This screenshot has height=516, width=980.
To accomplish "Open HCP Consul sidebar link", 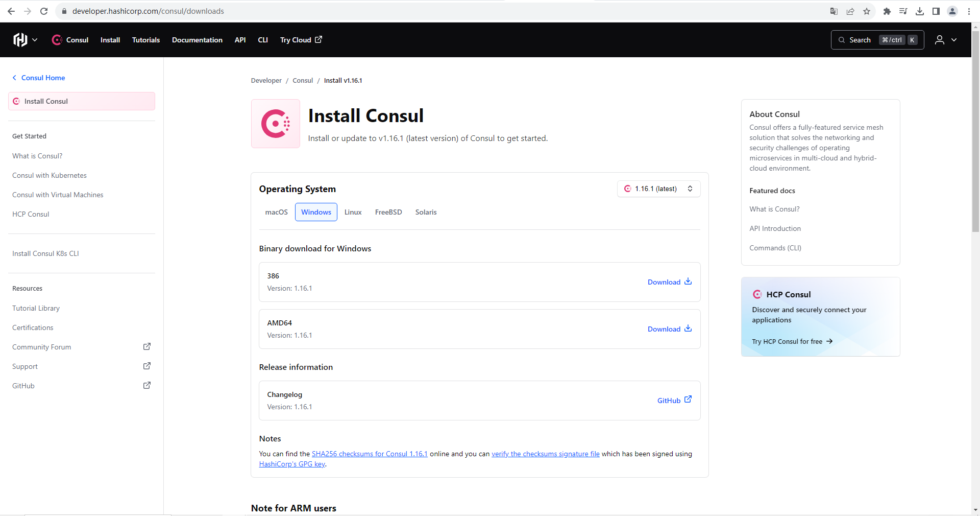I will click(31, 214).
